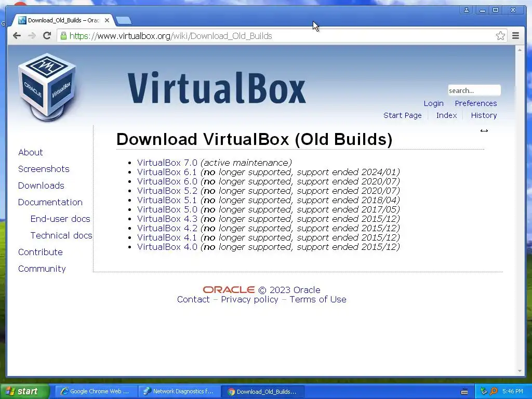The height and width of the screenshot is (399, 532).
Task: Click the Privacy policy footer link
Action: pyautogui.click(x=249, y=299)
